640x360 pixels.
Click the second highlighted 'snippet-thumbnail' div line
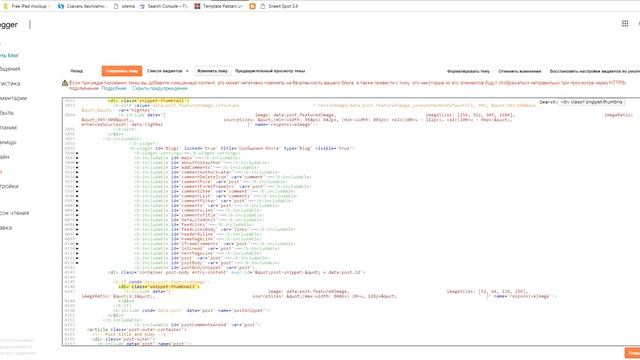point(159,287)
